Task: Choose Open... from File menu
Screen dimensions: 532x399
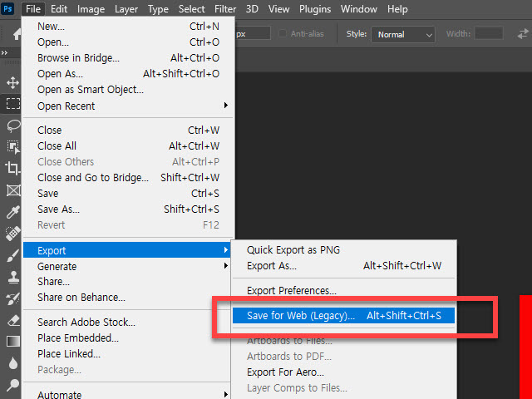Action: (x=128, y=42)
